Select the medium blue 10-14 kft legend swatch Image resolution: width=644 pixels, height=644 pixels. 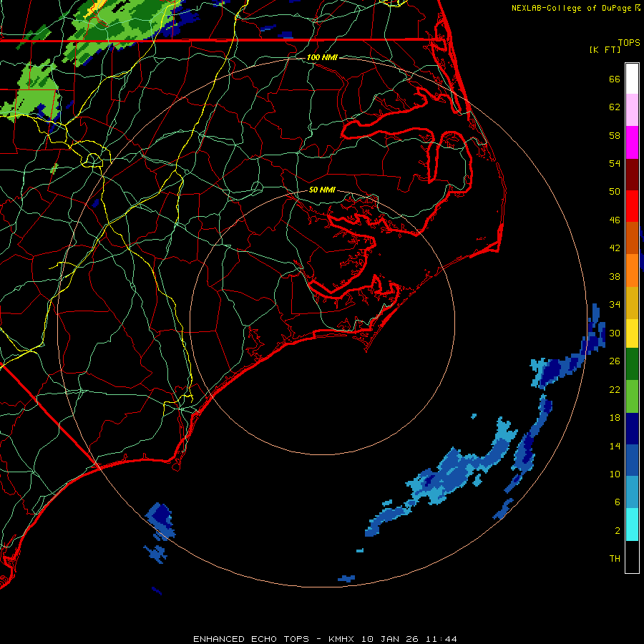(632, 460)
